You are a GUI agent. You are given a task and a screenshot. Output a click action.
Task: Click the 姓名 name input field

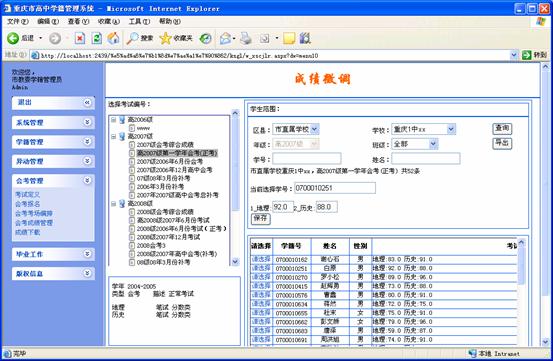coord(426,158)
